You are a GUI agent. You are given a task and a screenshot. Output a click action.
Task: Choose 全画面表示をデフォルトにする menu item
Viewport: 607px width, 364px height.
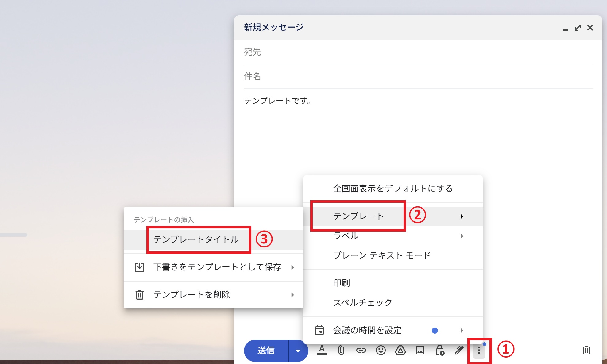(393, 189)
